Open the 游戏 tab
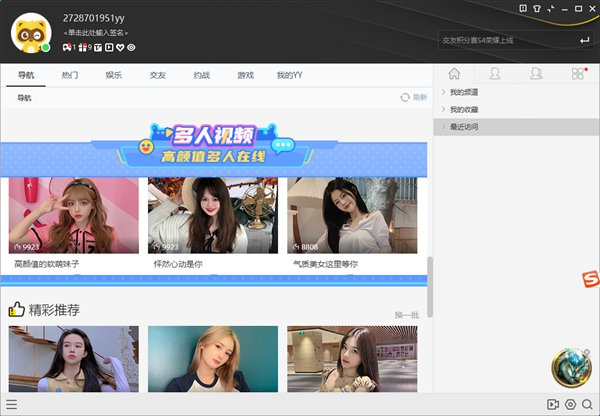The height and width of the screenshot is (416, 600). click(x=245, y=75)
